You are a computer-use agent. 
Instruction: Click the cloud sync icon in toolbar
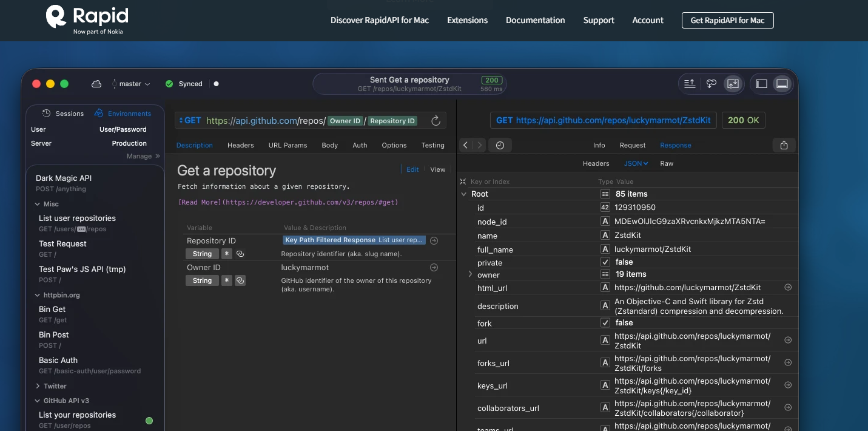pos(96,84)
